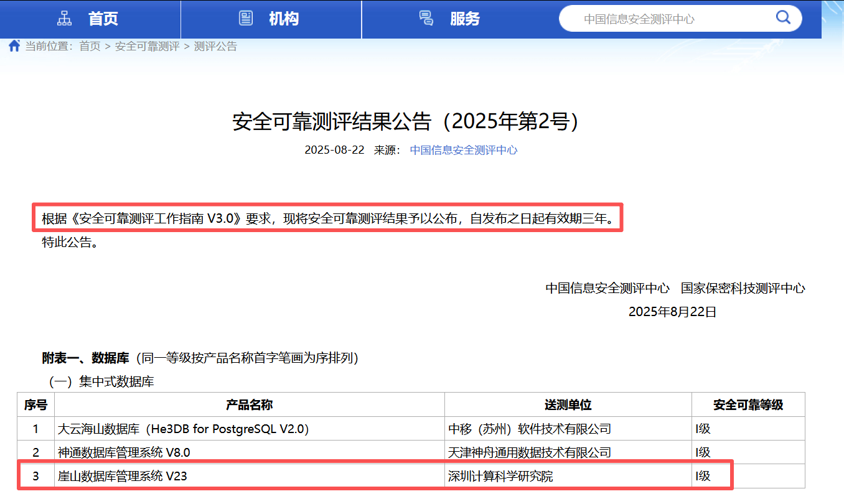Open the 首页 navigation menu item
The height and width of the screenshot is (504, 844).
(103, 19)
